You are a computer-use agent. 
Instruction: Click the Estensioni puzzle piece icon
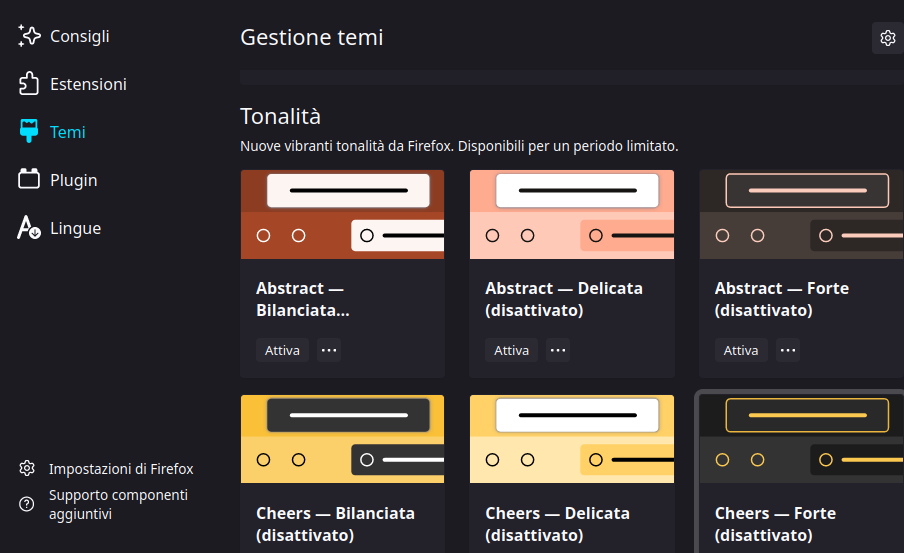click(x=29, y=84)
